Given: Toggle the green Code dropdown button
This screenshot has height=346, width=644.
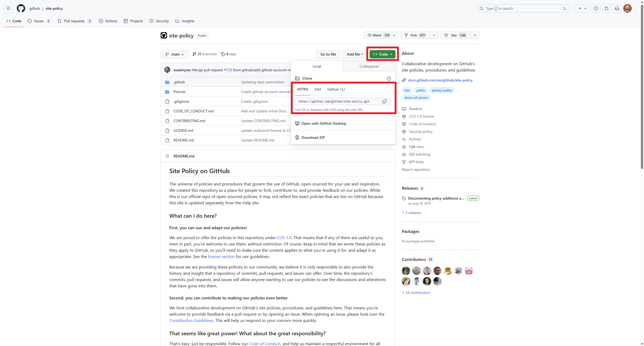Looking at the screenshot, I should (382, 54).
